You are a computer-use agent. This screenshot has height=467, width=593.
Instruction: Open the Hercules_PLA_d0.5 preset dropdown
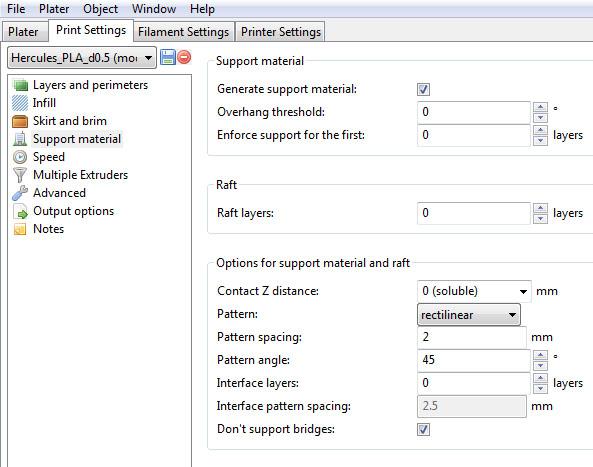82,58
